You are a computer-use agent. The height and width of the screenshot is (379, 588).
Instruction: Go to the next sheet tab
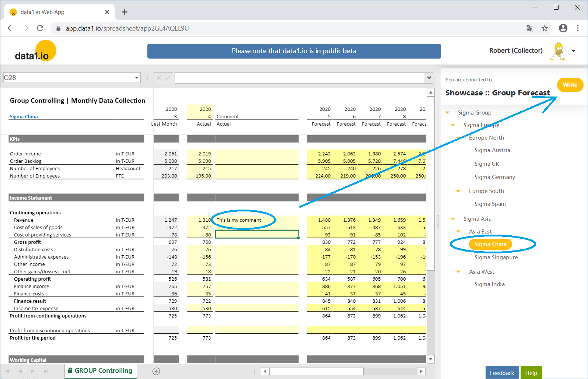(33, 371)
